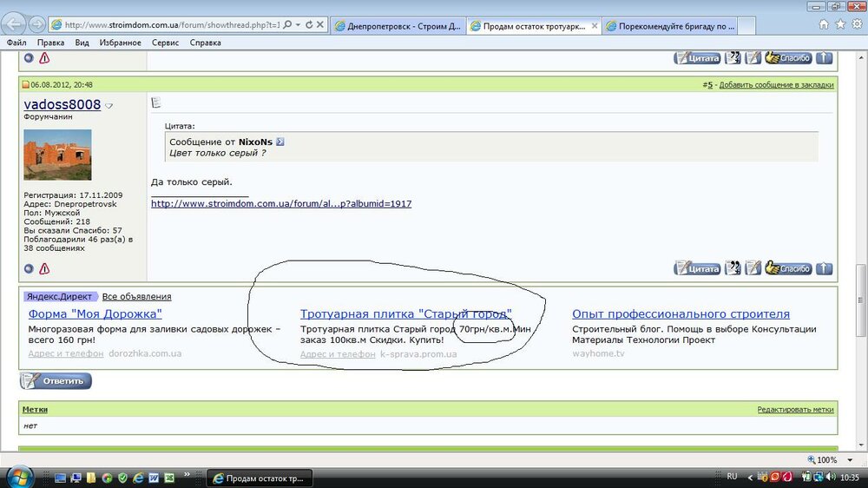View original NixoNs post via quote arrow icon
The width and height of the screenshot is (868, 488).
tap(280, 142)
